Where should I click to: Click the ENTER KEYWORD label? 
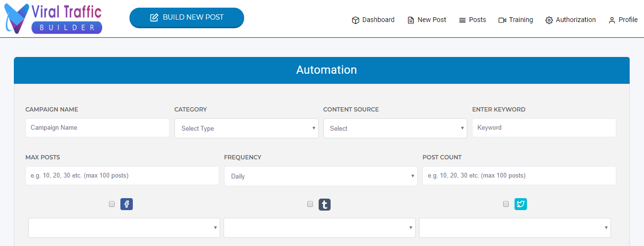tap(499, 110)
